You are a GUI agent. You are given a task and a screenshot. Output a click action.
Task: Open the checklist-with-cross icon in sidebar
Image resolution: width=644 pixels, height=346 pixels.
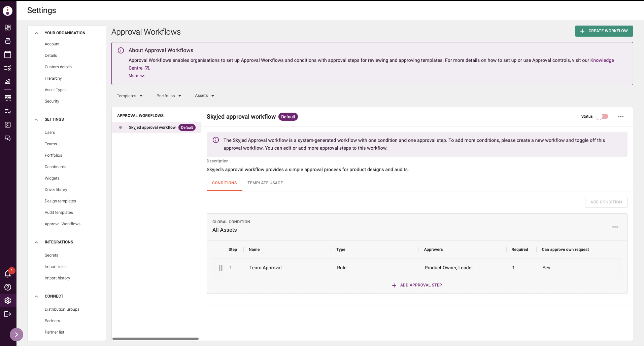pyautogui.click(x=8, y=68)
